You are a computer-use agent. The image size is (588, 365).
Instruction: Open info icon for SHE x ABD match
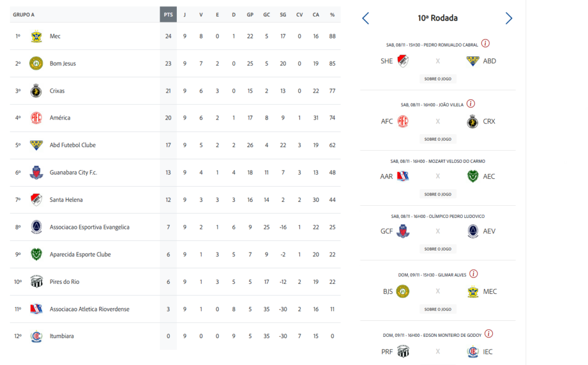[485, 44]
